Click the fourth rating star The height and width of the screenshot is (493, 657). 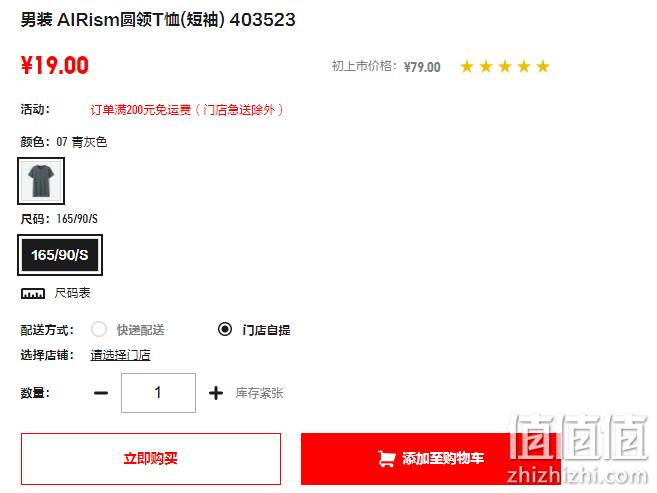[524, 66]
